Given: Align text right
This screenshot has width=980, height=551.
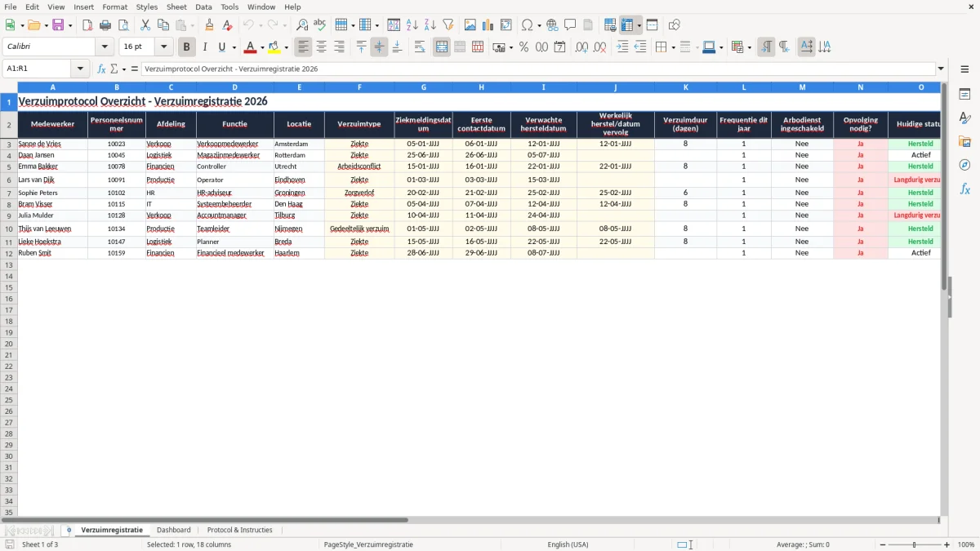Looking at the screenshot, I should click(x=340, y=47).
